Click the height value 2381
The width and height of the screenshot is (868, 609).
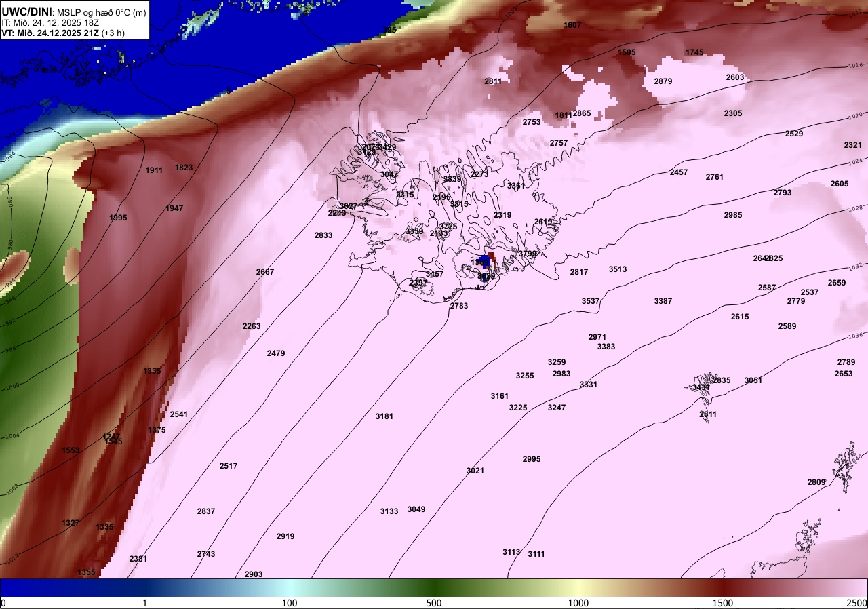[138, 559]
